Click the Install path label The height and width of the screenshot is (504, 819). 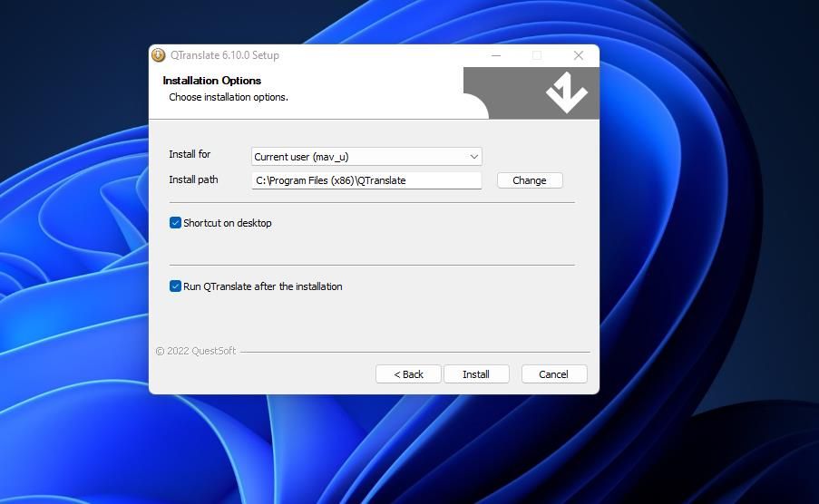[x=193, y=179]
